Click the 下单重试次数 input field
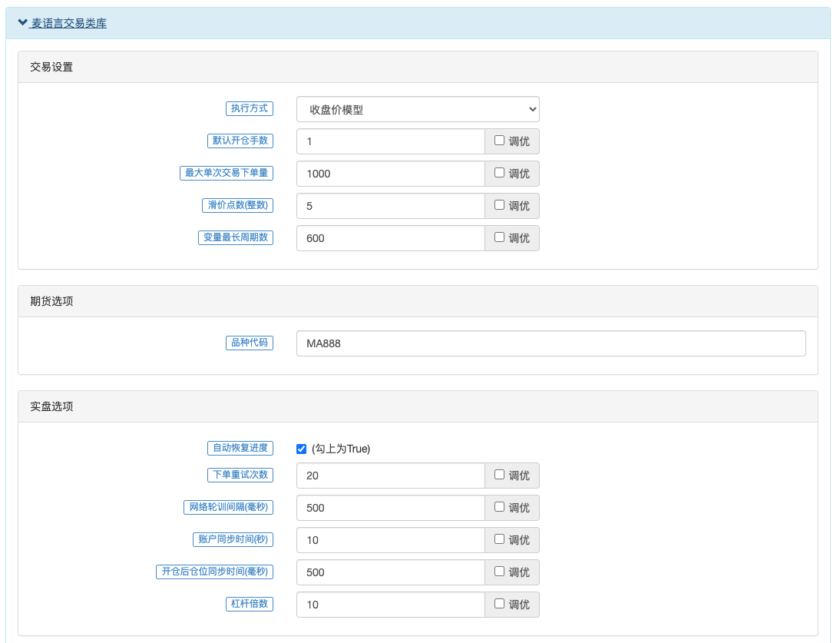Viewport: 840px width, 643px height. [x=390, y=476]
